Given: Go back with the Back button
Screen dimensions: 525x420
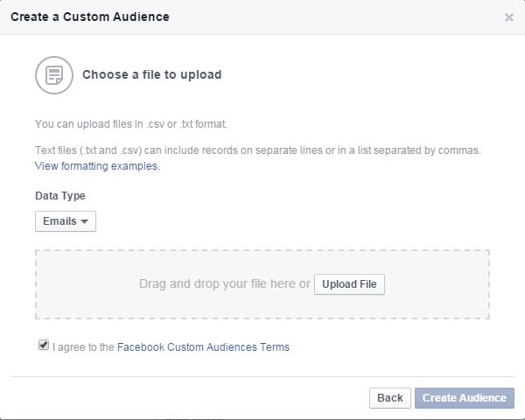Looking at the screenshot, I should point(390,398).
